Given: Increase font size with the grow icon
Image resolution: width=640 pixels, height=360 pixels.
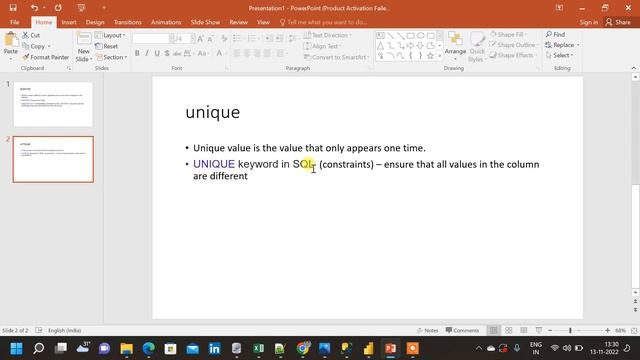Looking at the screenshot, I should pos(200,39).
